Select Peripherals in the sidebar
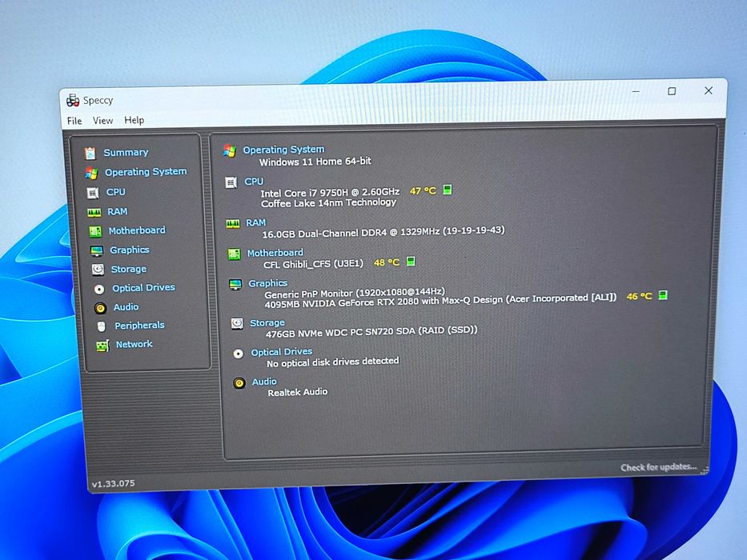Screen dimensions: 747x560 click(139, 326)
